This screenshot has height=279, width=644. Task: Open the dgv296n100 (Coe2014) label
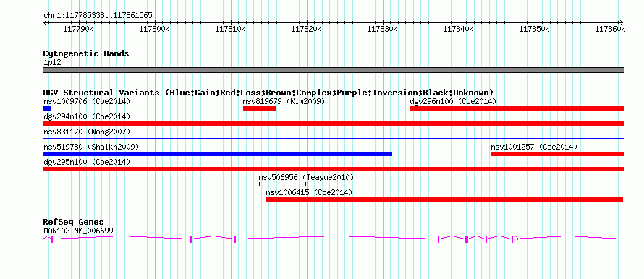point(453,101)
